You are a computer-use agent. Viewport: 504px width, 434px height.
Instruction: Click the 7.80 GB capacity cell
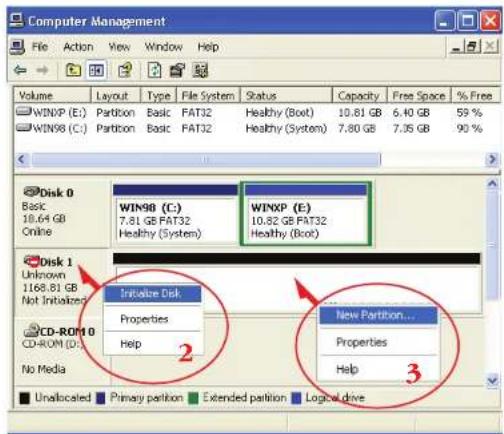357,128
